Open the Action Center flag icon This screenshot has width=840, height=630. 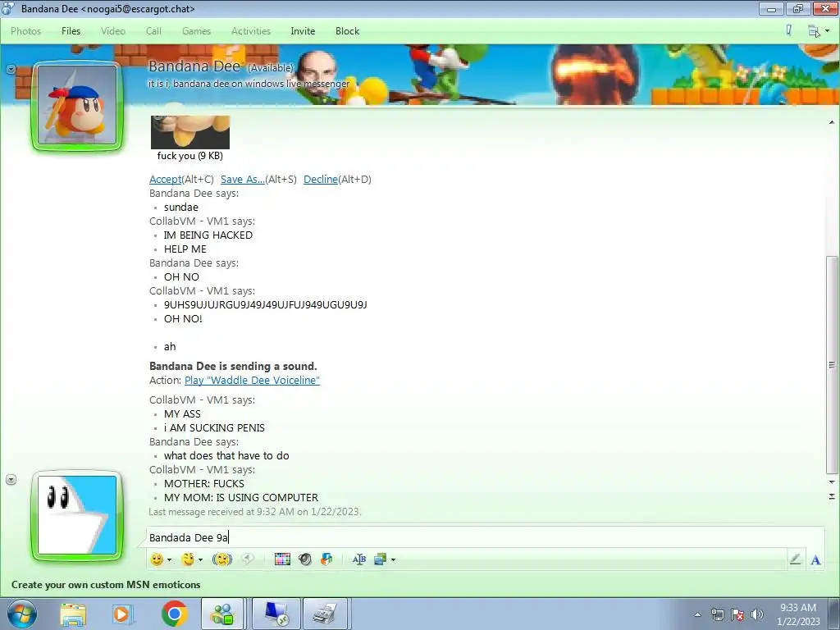[737, 614]
